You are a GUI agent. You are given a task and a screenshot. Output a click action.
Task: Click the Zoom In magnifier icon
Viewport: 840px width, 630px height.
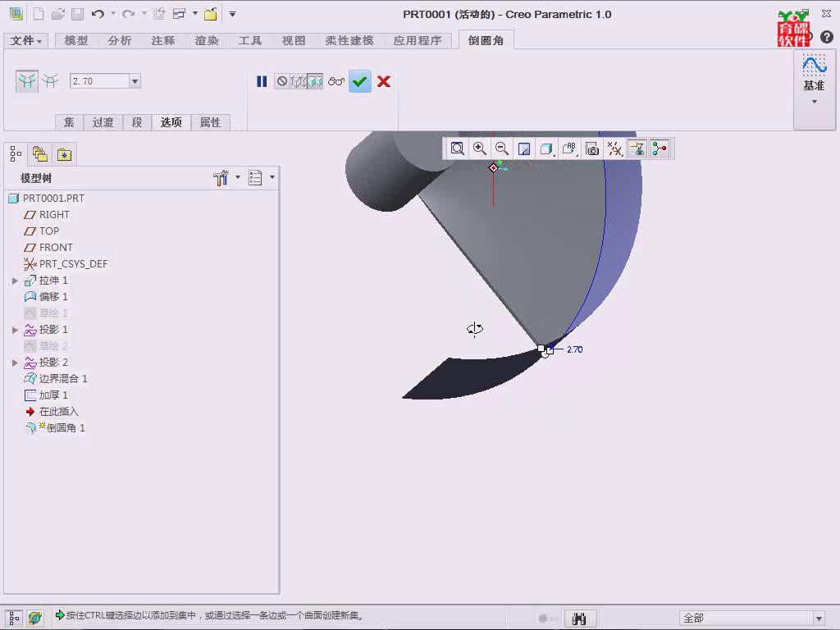point(479,148)
